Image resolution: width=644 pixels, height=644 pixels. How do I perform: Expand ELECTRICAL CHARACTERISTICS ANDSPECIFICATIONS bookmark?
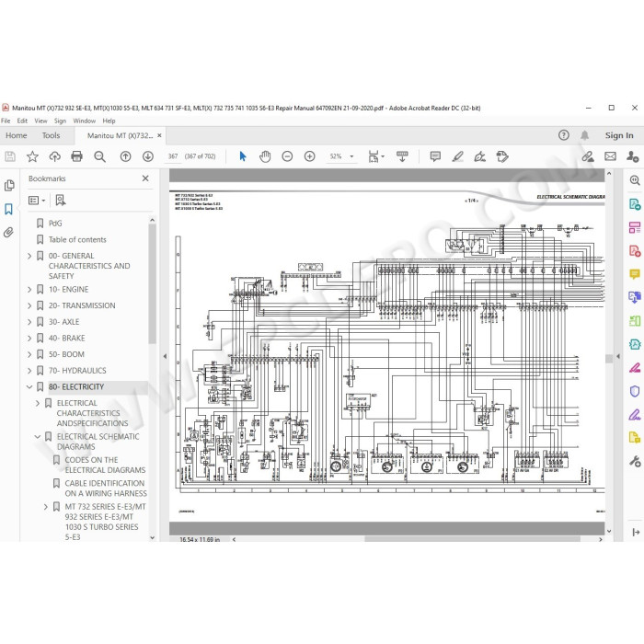coord(38,403)
